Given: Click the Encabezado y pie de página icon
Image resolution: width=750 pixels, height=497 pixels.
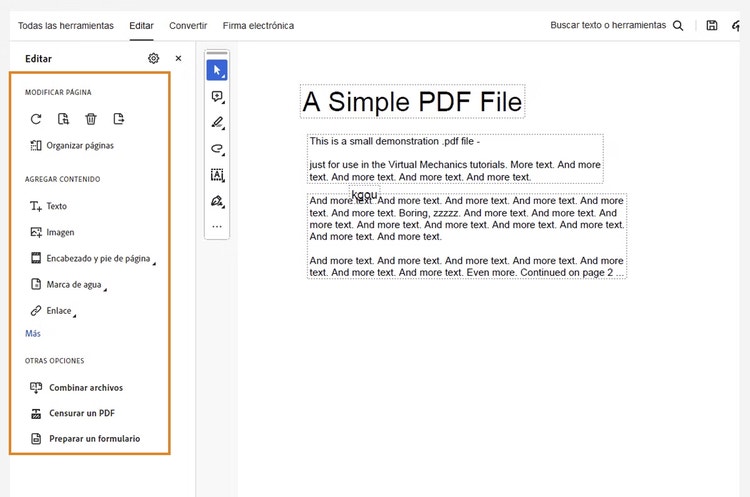Looking at the screenshot, I should coord(36,258).
